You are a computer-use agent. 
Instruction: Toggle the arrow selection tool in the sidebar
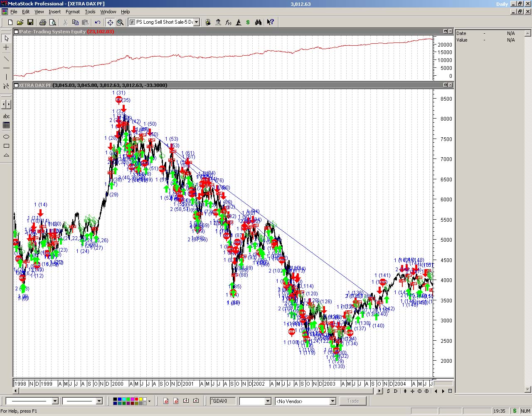(x=6, y=38)
